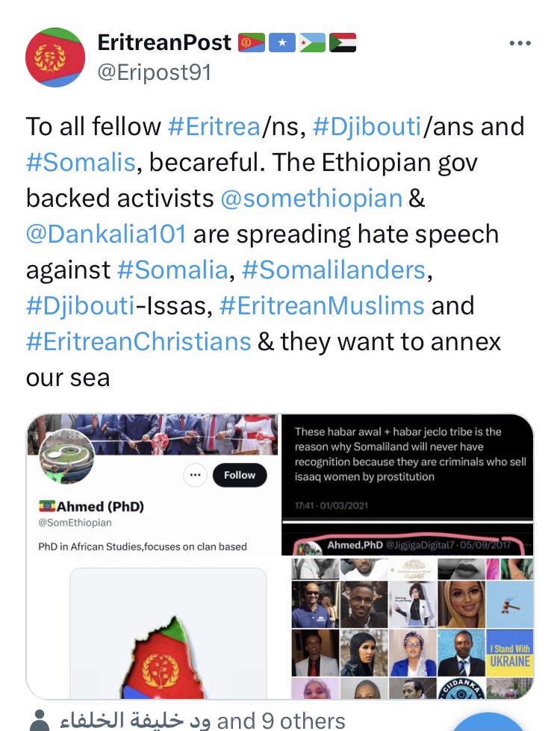Open the tweet's three-dot more options menu

(520, 43)
